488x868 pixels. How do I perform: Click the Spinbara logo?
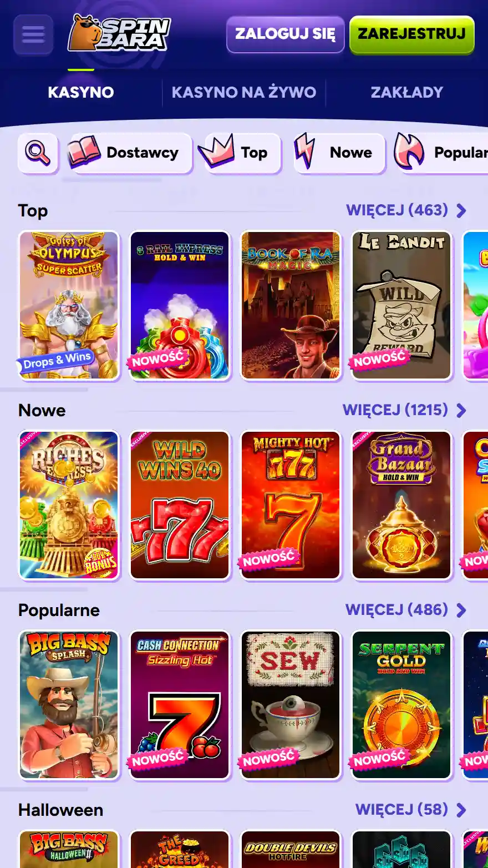point(119,33)
